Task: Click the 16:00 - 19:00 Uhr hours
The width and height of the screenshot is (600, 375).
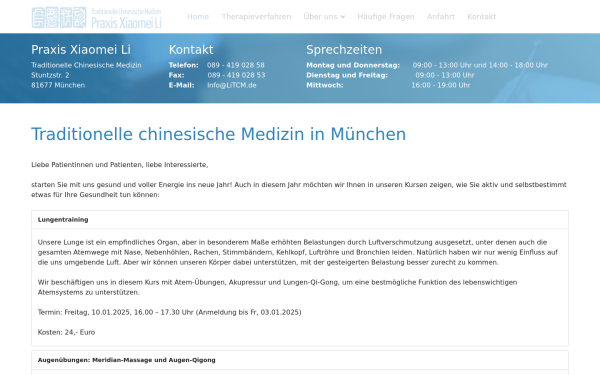Action: tap(441, 85)
